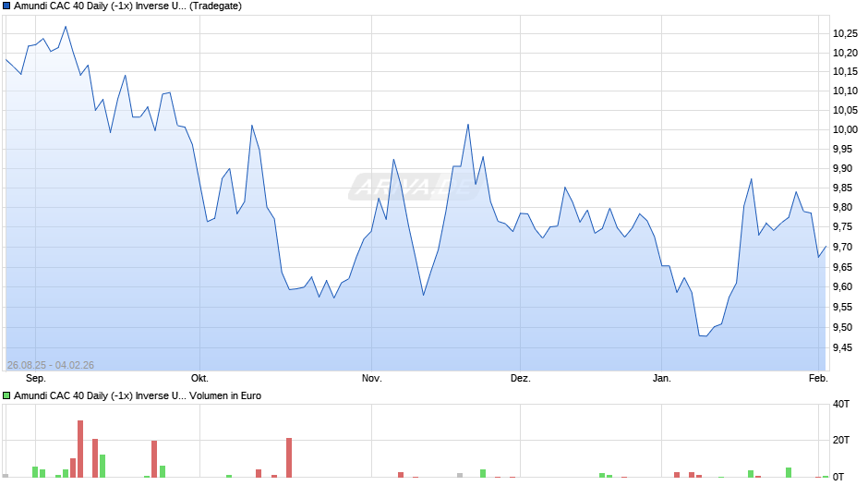This screenshot has width=868, height=486.
Task: Click the '10,05' price axis label
Action: [845, 110]
